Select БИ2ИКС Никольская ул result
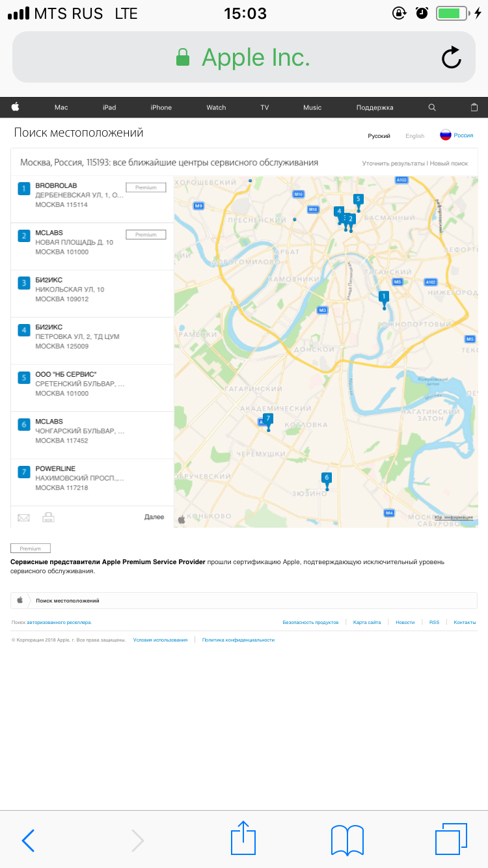 coord(92,293)
